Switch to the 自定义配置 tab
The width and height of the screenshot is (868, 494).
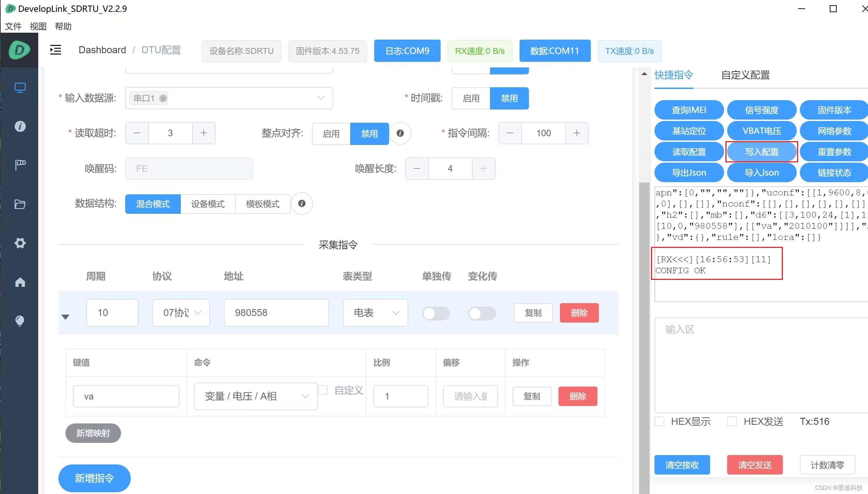pyautogui.click(x=745, y=75)
